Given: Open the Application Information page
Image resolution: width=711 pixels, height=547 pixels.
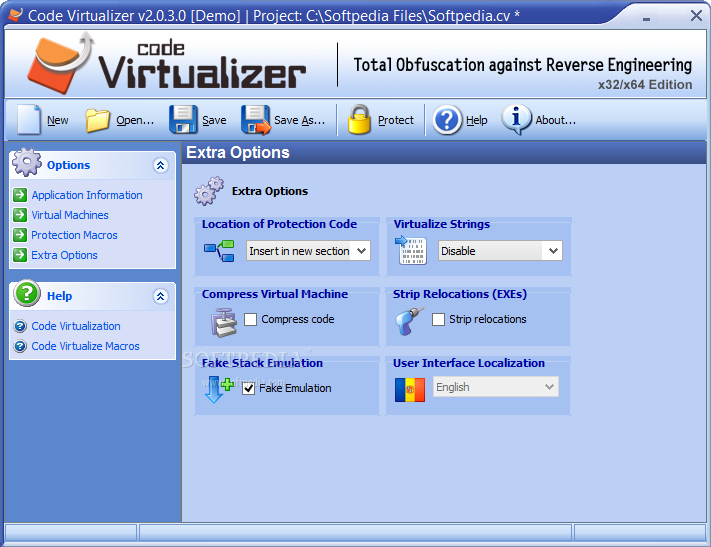Looking at the screenshot, I should point(87,195).
